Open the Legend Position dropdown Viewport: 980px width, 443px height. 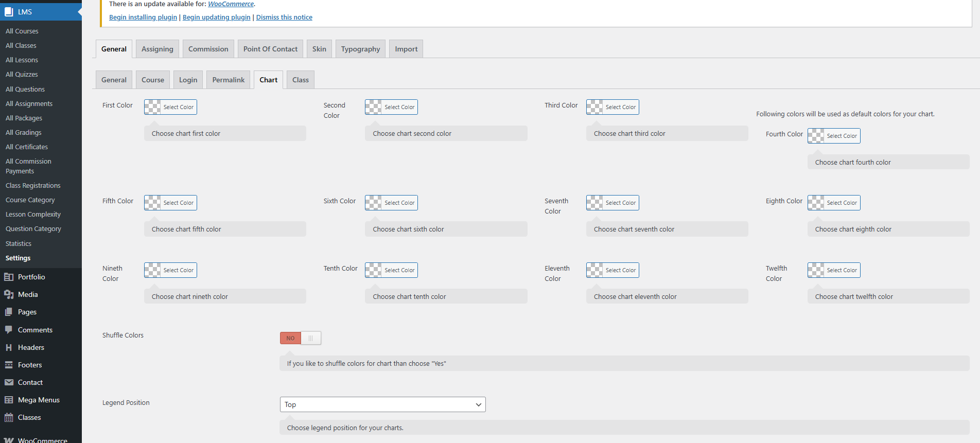click(382, 404)
